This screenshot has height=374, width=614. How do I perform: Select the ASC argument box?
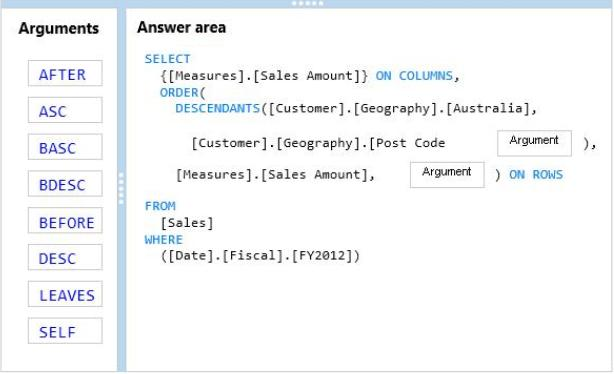(65, 110)
